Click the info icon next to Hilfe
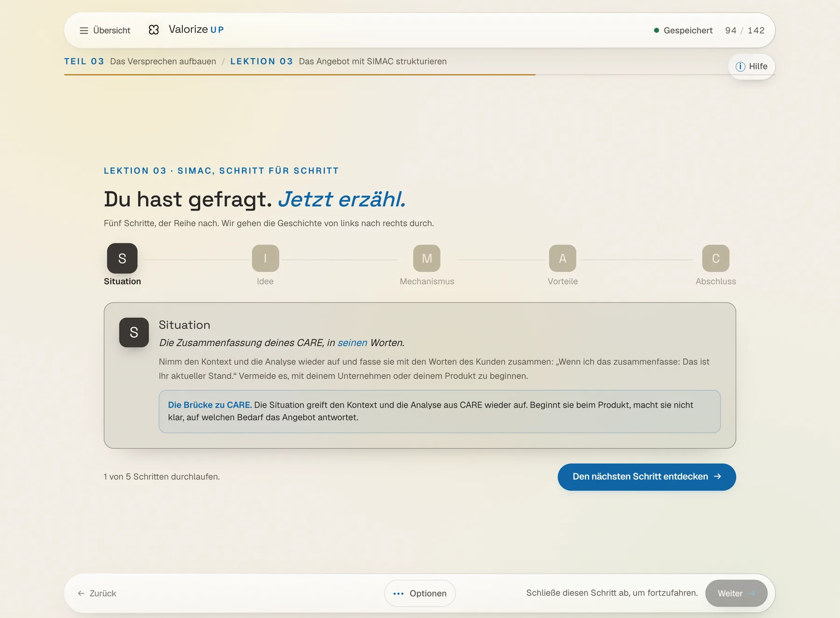840x618 pixels. pyautogui.click(x=740, y=67)
